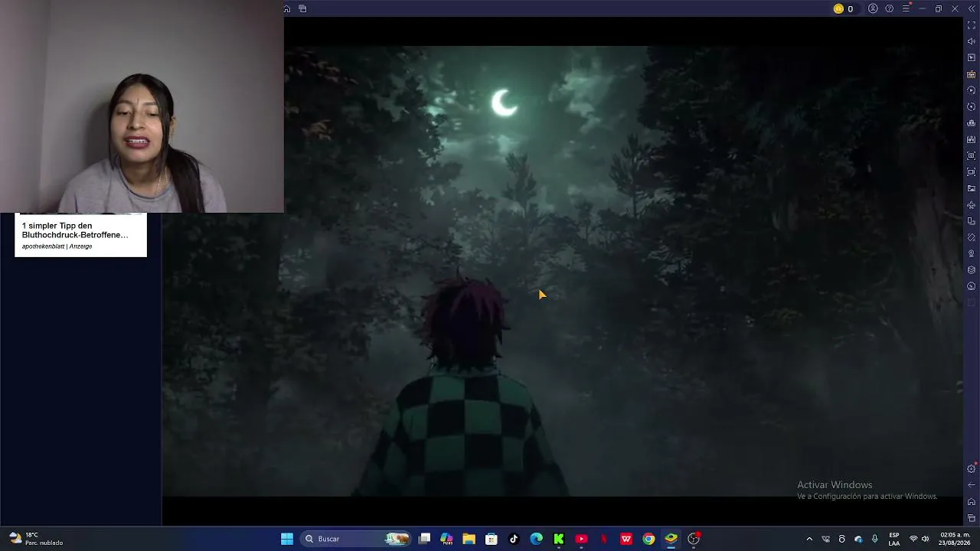Open the BlueStacks account profile icon

click(873, 9)
